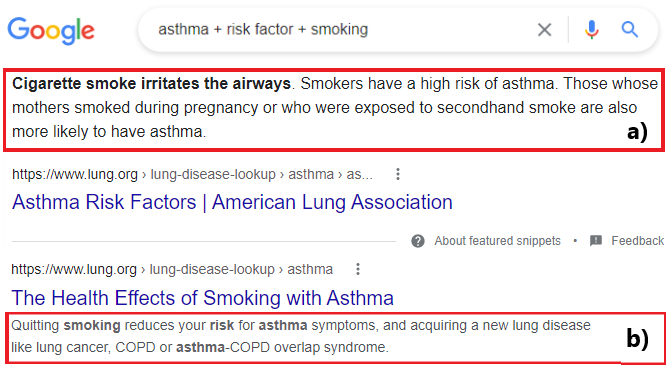Click the featured snippet text labeled a)

[334, 110]
